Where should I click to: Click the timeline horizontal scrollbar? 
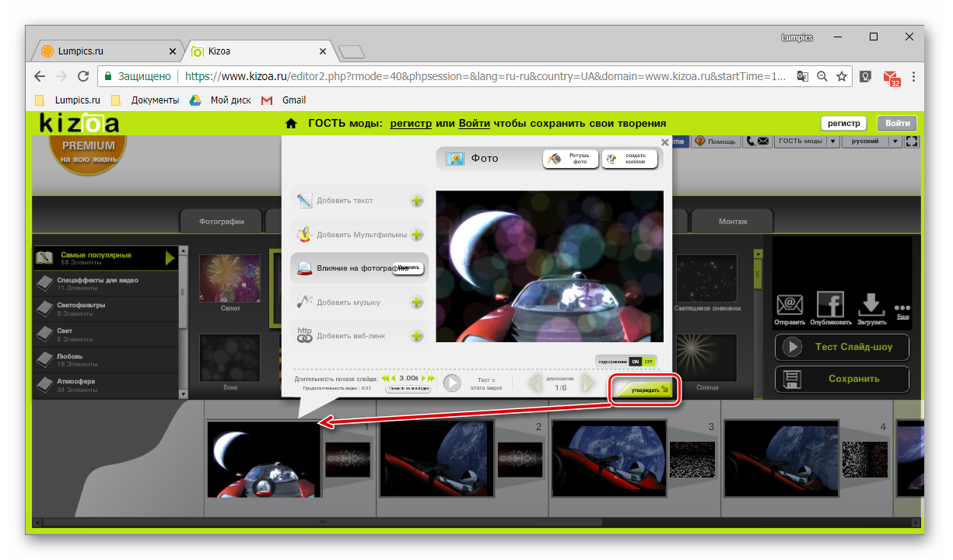click(323, 522)
